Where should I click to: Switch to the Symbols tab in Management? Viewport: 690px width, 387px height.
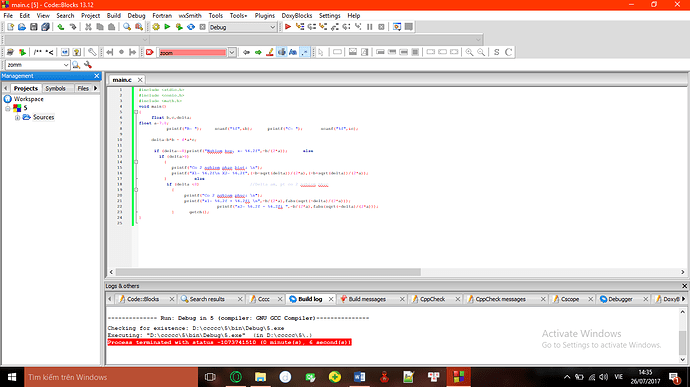point(55,88)
